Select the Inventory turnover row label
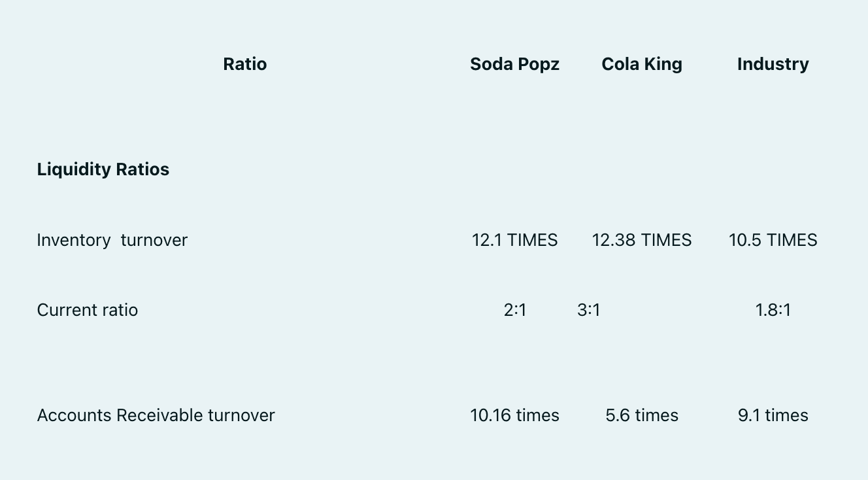 click(x=112, y=240)
